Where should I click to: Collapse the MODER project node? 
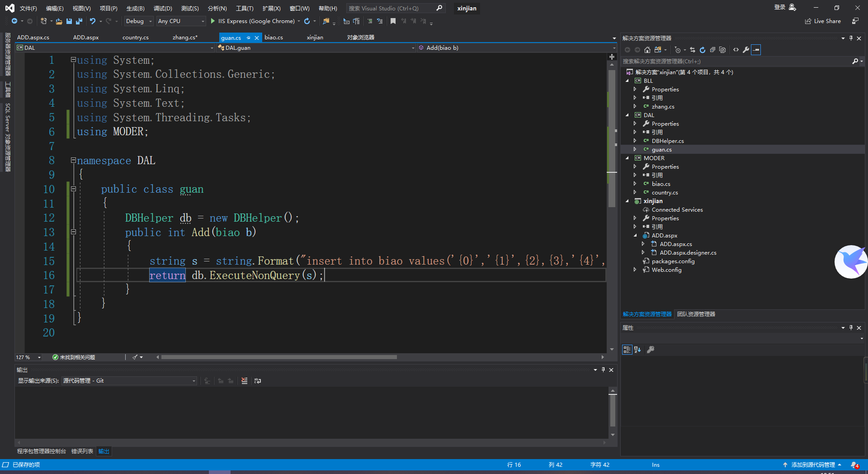[627, 158]
